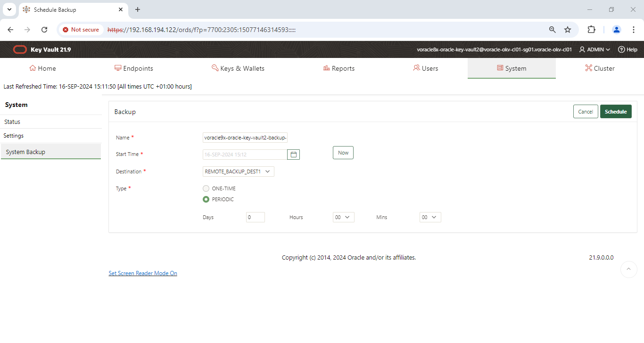Open the Cluster tab
The height and width of the screenshot is (343, 644).
600,68
